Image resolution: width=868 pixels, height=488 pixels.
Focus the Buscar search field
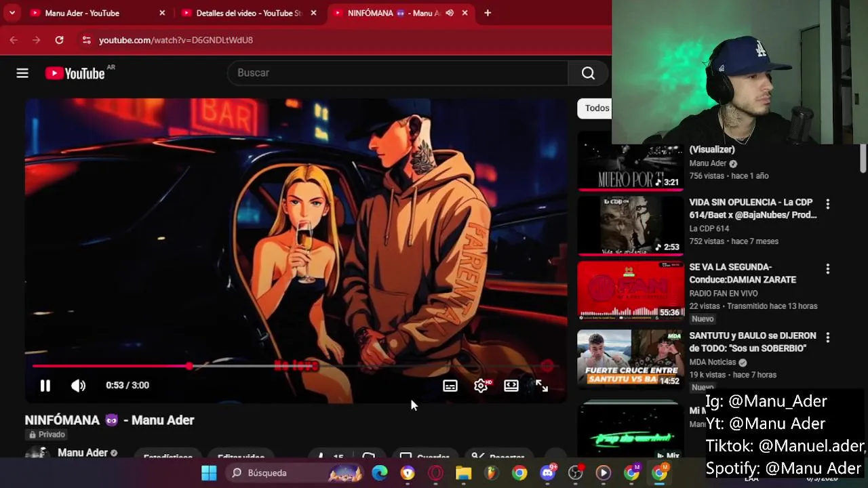397,73
